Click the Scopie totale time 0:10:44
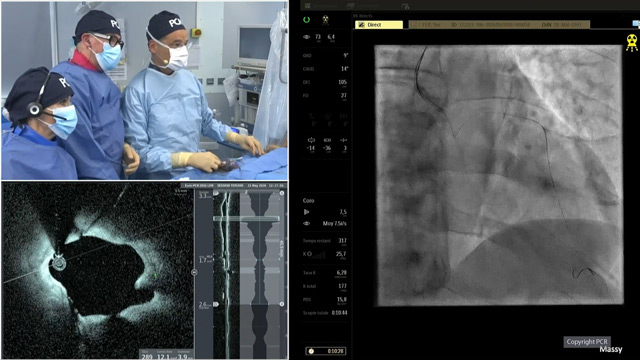This screenshot has height=360, width=640. click(x=340, y=313)
